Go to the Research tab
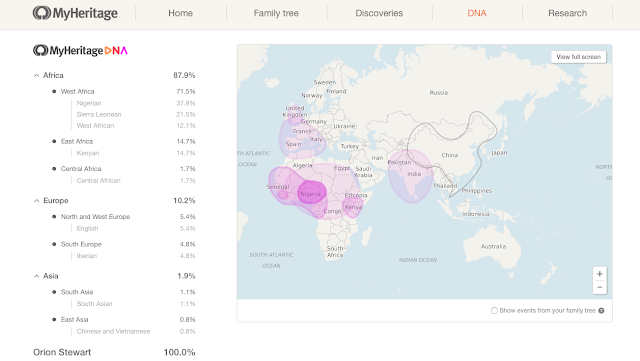 [567, 13]
